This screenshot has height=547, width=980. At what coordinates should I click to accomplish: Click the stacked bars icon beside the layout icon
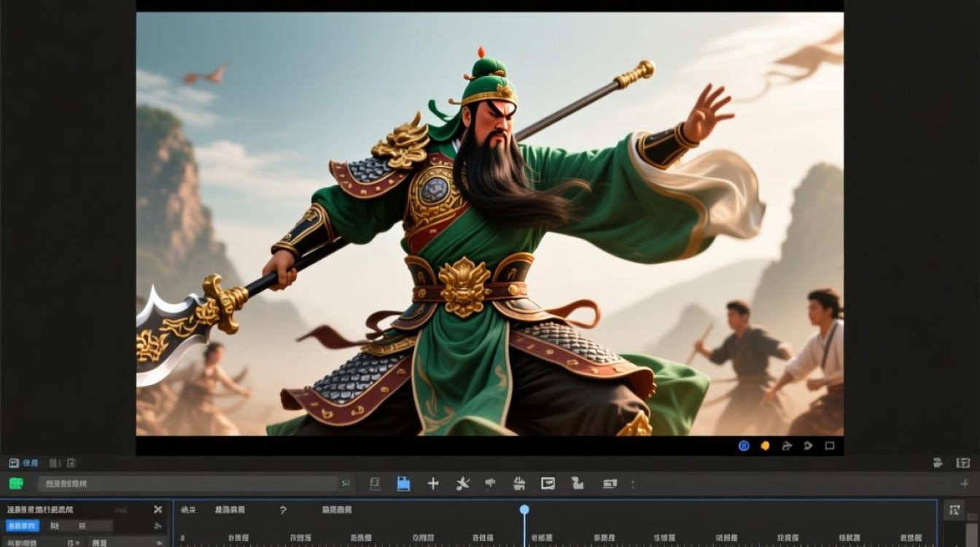[x=938, y=462]
